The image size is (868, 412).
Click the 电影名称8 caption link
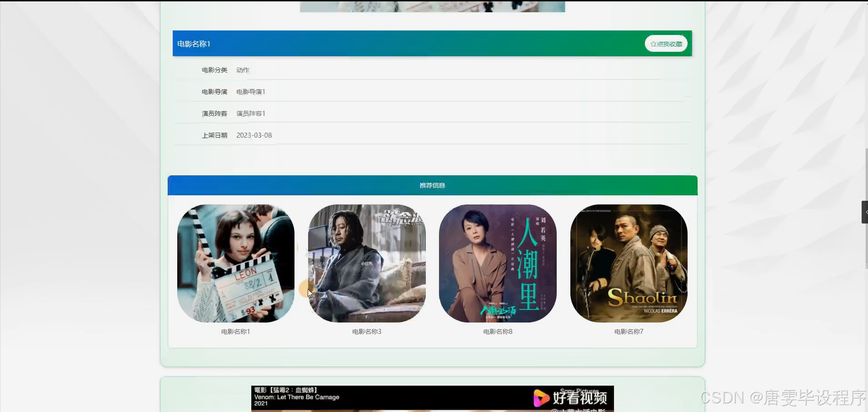pyautogui.click(x=498, y=332)
